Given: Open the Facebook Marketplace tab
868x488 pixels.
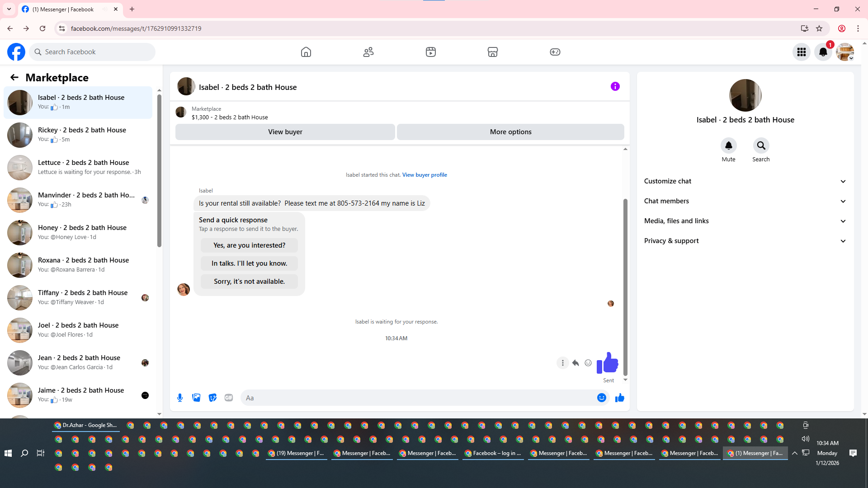Looking at the screenshot, I should (x=493, y=52).
